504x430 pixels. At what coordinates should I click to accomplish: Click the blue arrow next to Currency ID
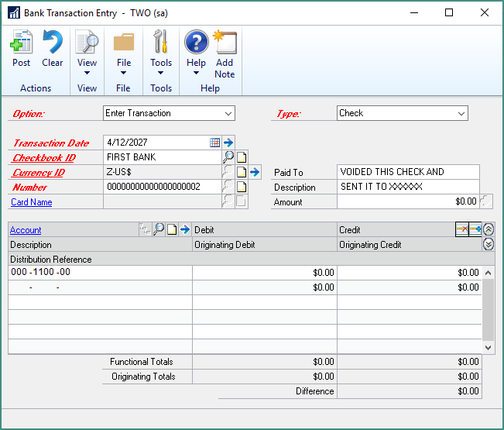255,172
